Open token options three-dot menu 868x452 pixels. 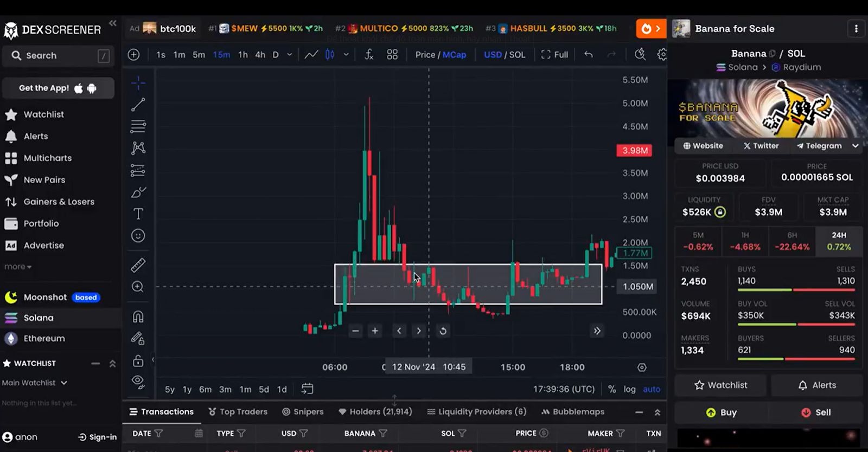point(856,29)
